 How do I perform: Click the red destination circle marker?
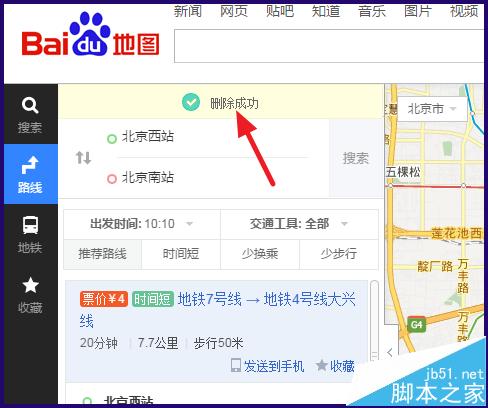(112, 179)
